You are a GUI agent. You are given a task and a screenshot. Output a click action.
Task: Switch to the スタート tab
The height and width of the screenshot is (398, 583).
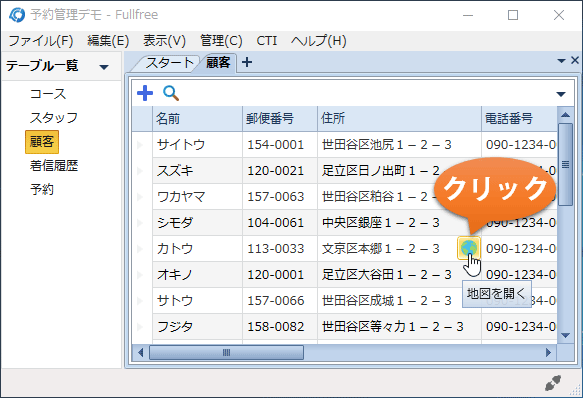point(169,63)
